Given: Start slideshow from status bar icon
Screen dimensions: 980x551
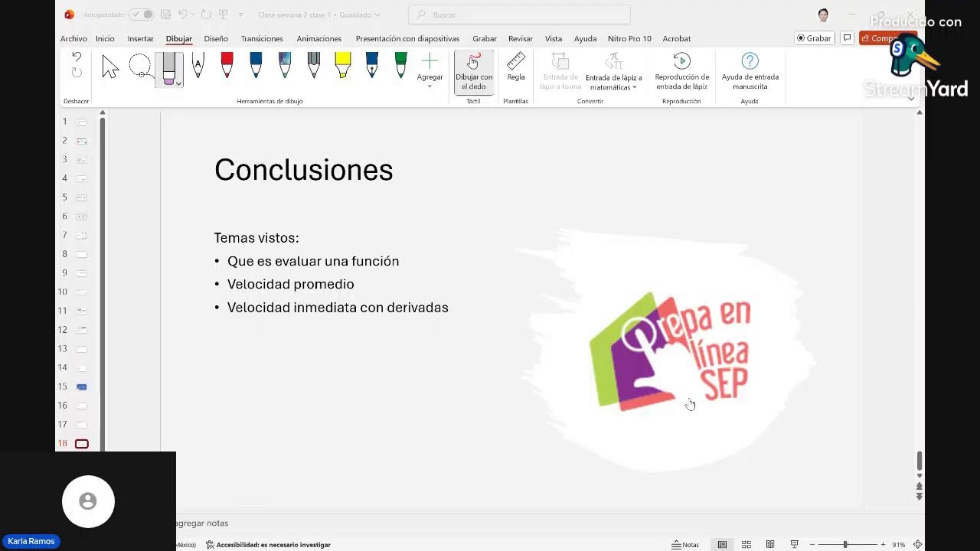Looking at the screenshot, I should [795, 545].
